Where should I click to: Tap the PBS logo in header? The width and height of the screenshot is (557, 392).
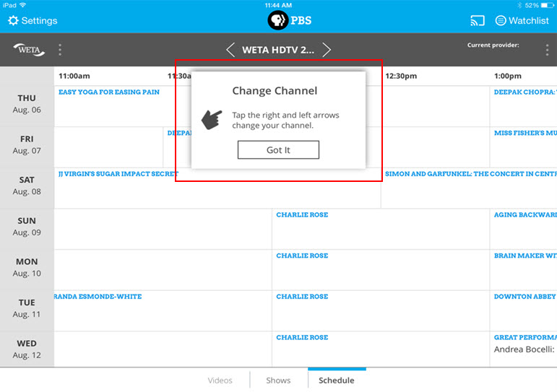tap(289, 20)
